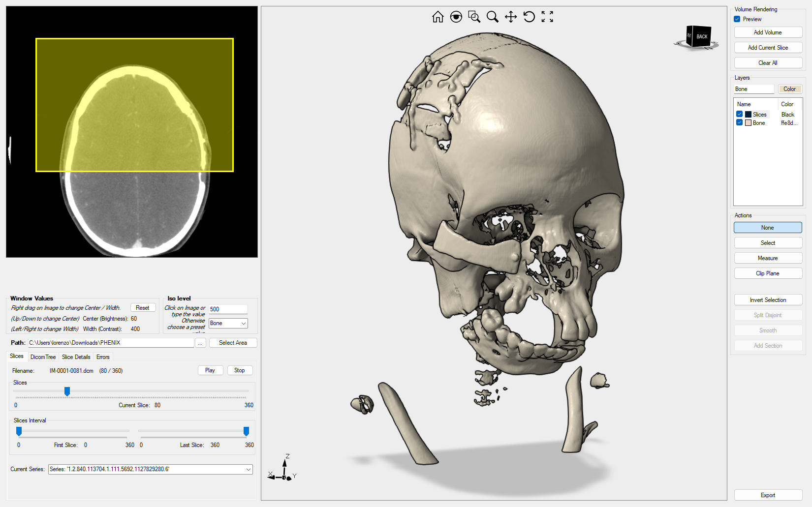Viewport: 812px width, 507px height.
Task: Click the browse ellipsis next to Path
Action: click(x=200, y=343)
